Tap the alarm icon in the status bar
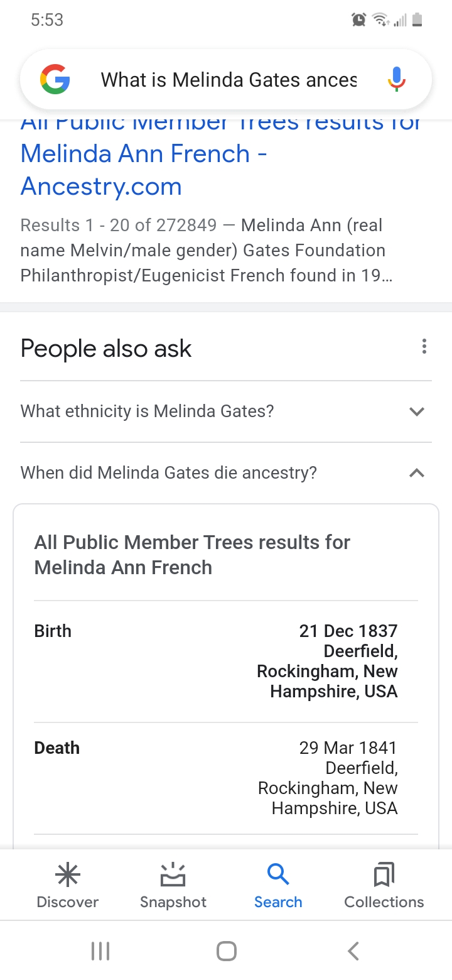 click(x=358, y=20)
